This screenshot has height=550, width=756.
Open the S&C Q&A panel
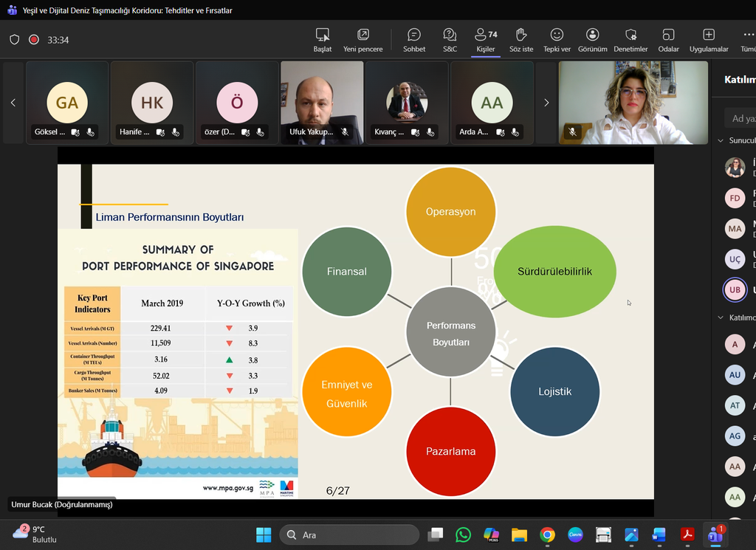450,40
